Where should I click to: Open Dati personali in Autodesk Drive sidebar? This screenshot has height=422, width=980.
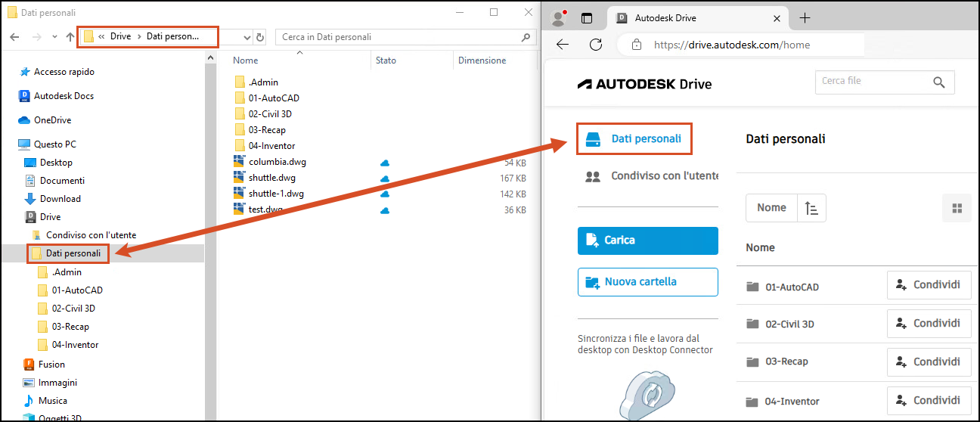(x=634, y=139)
